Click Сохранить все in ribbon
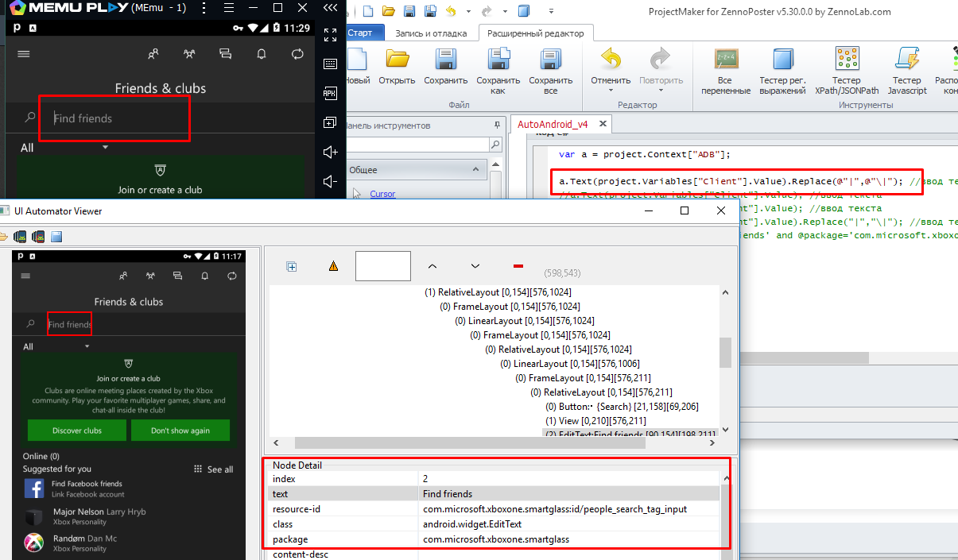 (x=551, y=71)
